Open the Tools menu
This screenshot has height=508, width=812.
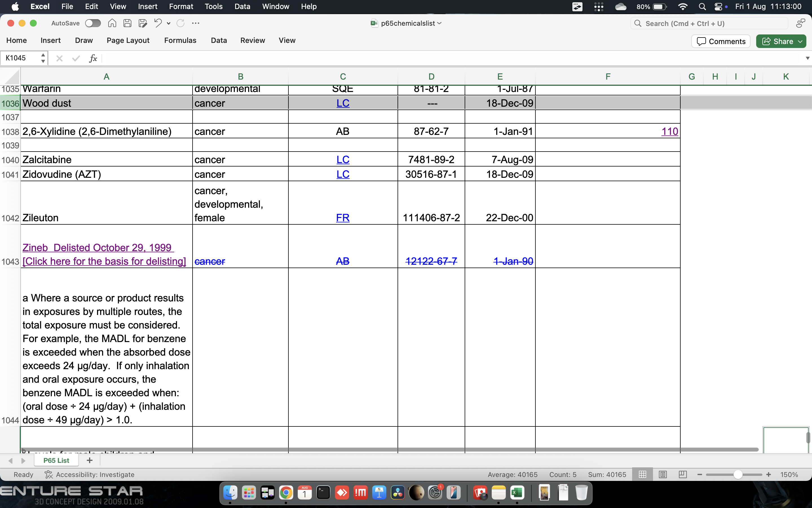(x=213, y=7)
